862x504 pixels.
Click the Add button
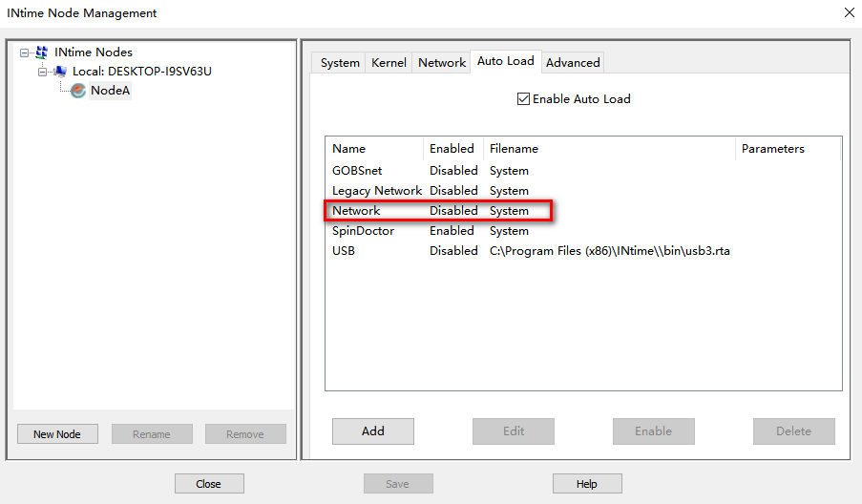372,431
